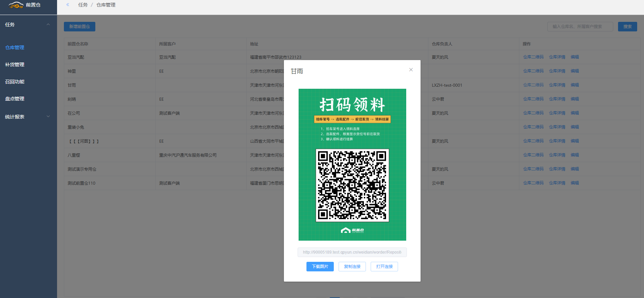This screenshot has width=644, height=298.
Task: Open 补货管理 in the sidebar
Action: [15, 65]
